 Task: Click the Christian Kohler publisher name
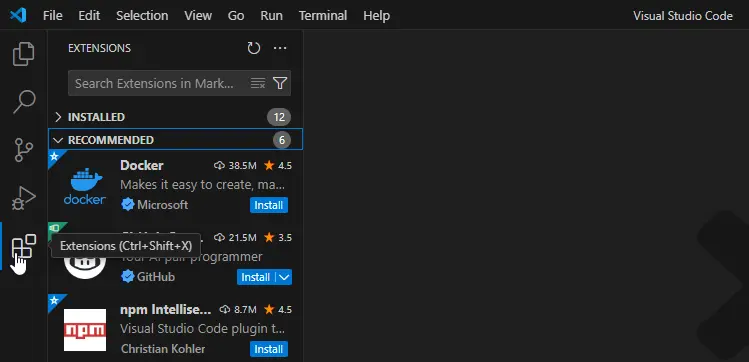[x=163, y=349]
